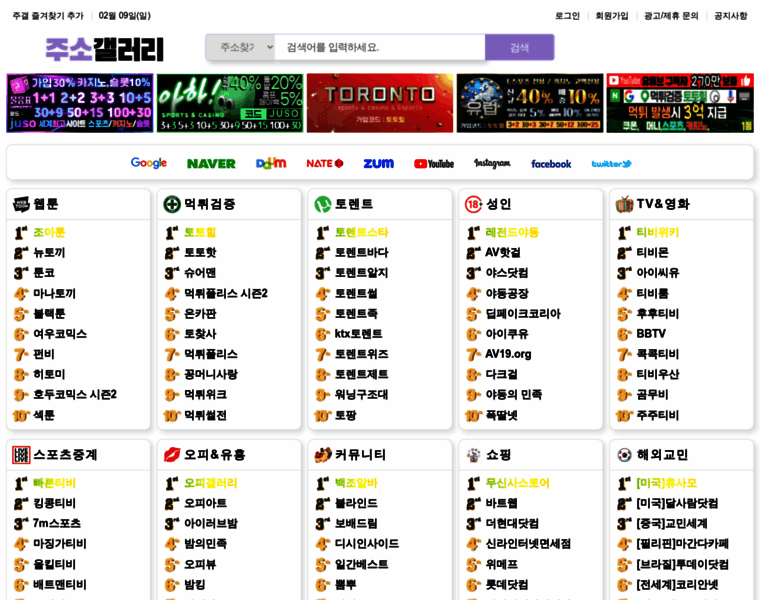The height and width of the screenshot is (600, 760).
Task: Click the 먹튀검증 category plus icon
Action: click(x=172, y=204)
